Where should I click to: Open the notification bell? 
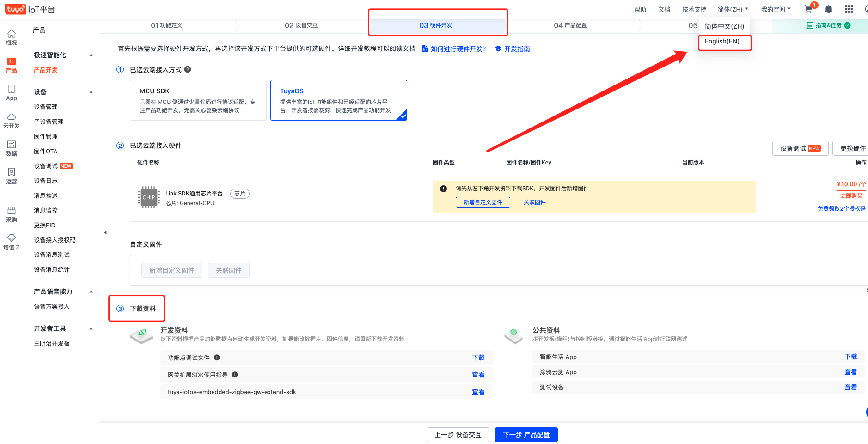(x=829, y=9)
